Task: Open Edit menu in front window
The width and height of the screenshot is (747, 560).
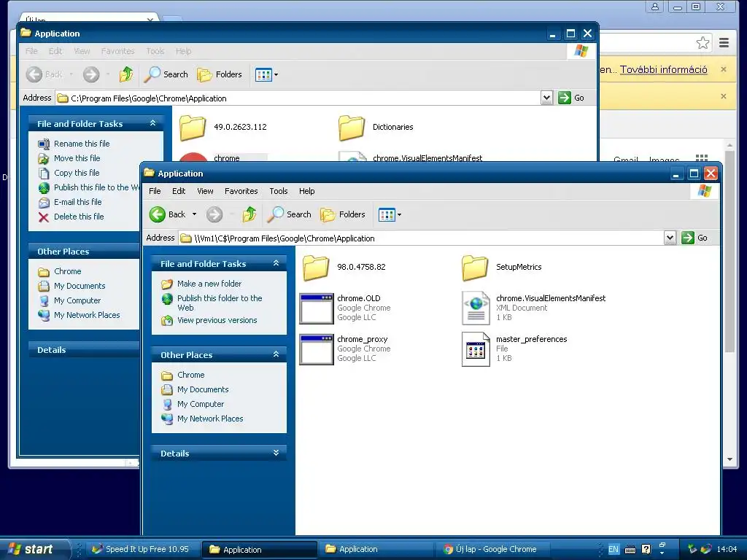Action: (179, 191)
